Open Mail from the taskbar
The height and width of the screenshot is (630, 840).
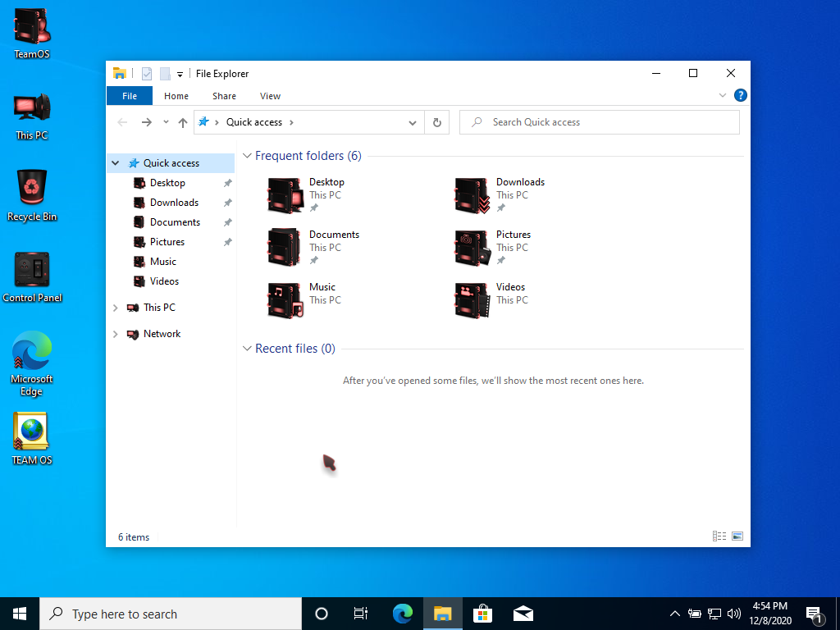(523, 614)
